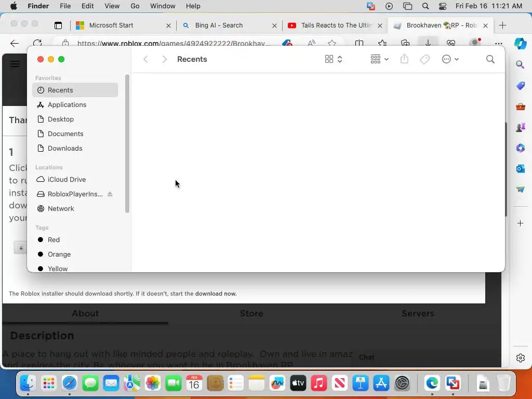
Task: Click the Finder sidebar scrollbar
Action: pyautogui.click(x=127, y=143)
